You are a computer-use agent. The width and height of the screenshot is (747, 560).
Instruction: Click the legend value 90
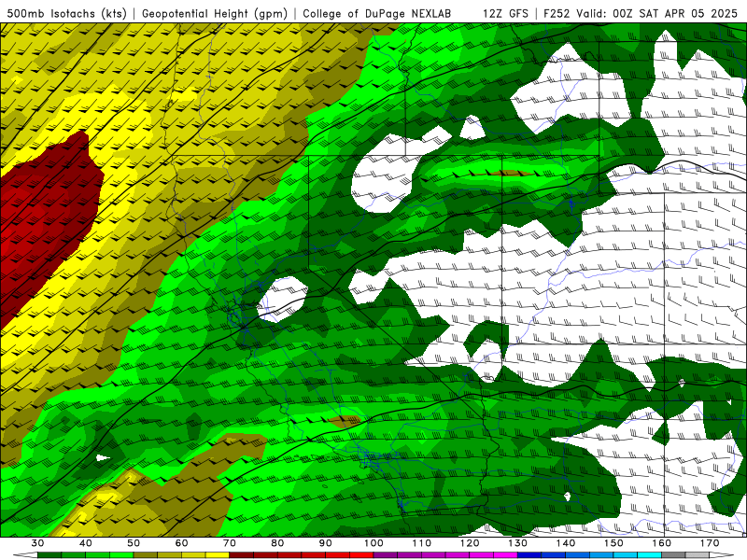[x=325, y=543]
